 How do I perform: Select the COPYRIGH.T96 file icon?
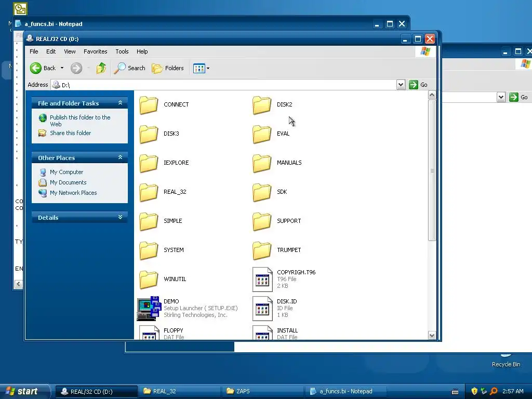(x=262, y=280)
